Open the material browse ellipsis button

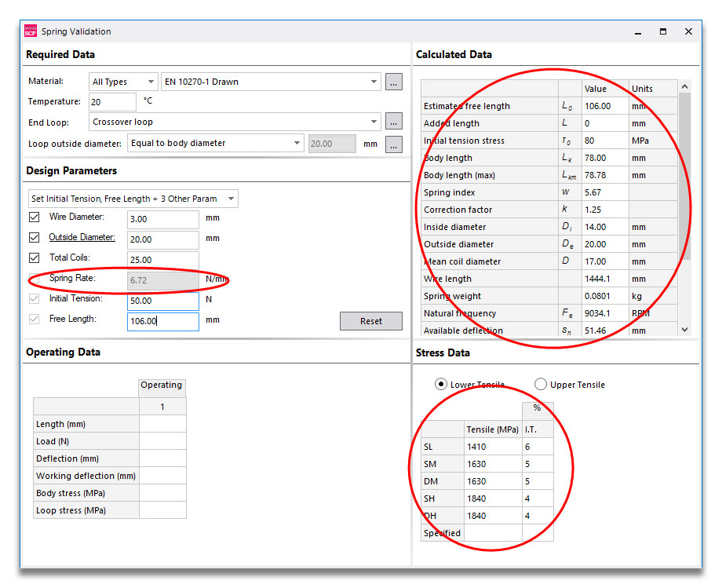click(394, 82)
